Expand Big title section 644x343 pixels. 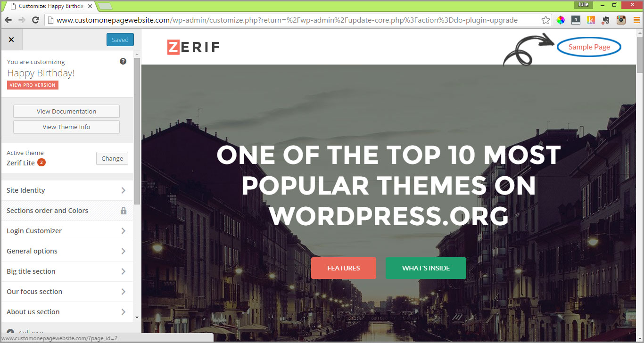pos(67,271)
